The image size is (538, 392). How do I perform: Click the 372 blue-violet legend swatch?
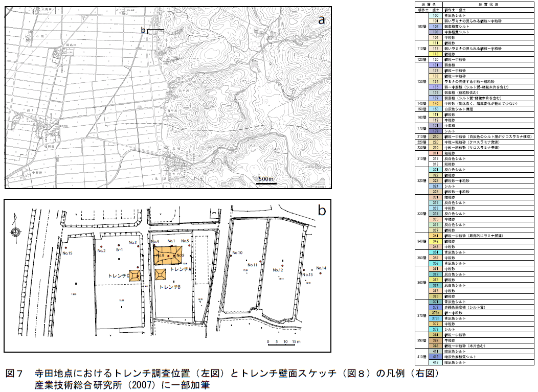click(x=435, y=307)
